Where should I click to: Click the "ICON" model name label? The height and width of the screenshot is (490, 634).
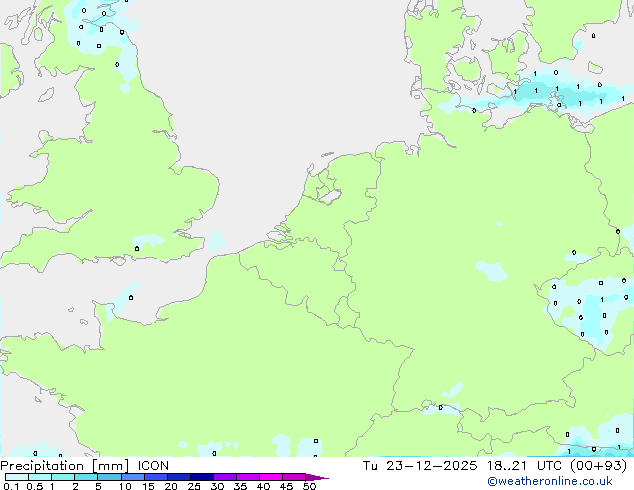pos(153,466)
